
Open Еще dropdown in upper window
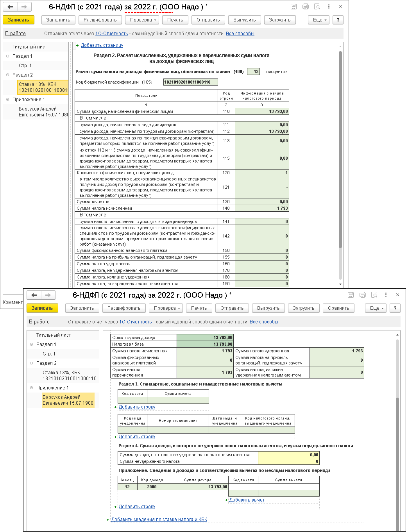(319, 20)
